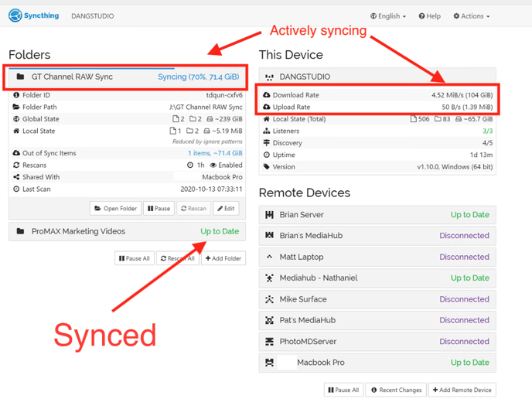Click the Brian Server identicon
532x409 pixels.
[x=269, y=215]
